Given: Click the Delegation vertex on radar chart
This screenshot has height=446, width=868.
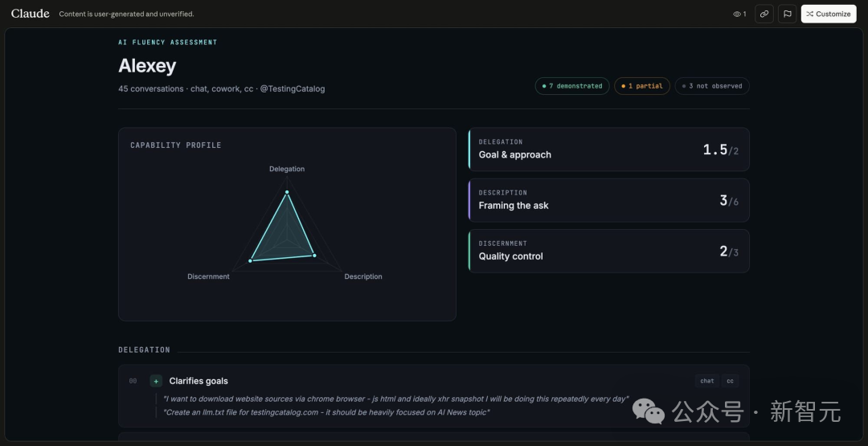Looking at the screenshot, I should 287,193.
